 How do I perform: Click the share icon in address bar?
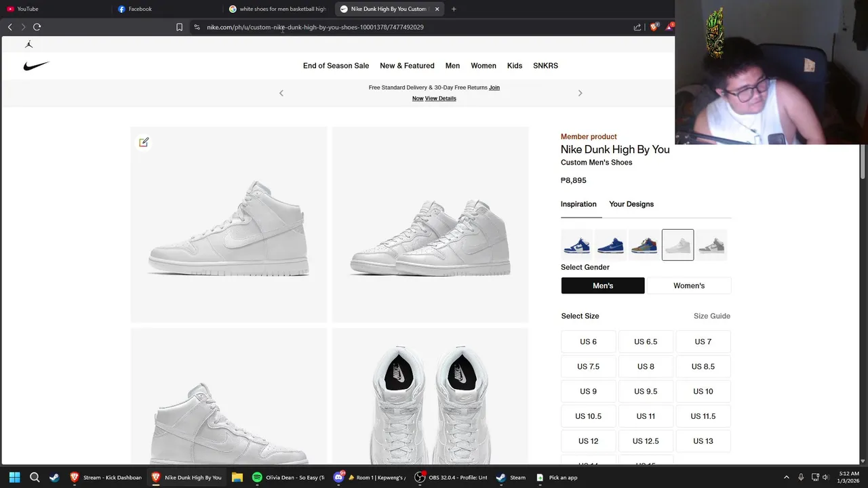point(637,27)
